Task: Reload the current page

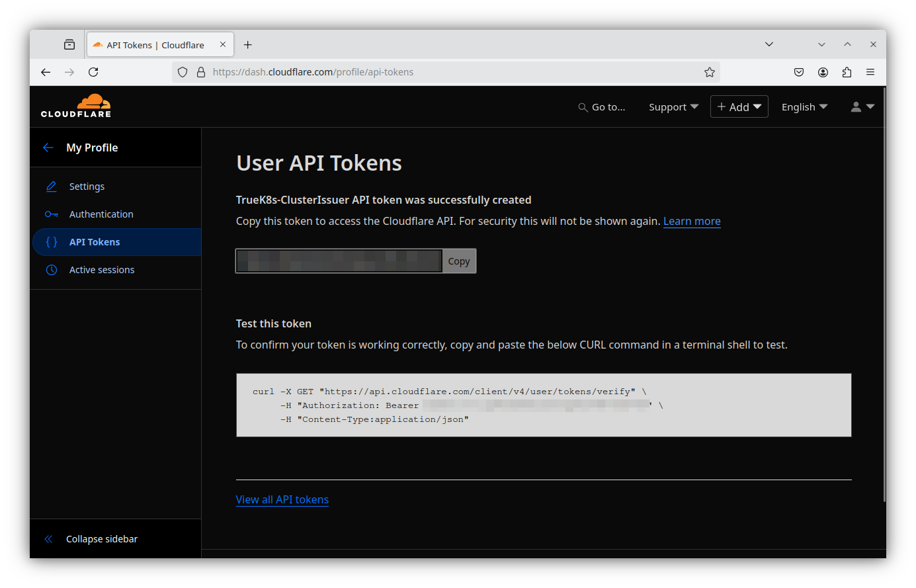Action: click(x=93, y=72)
